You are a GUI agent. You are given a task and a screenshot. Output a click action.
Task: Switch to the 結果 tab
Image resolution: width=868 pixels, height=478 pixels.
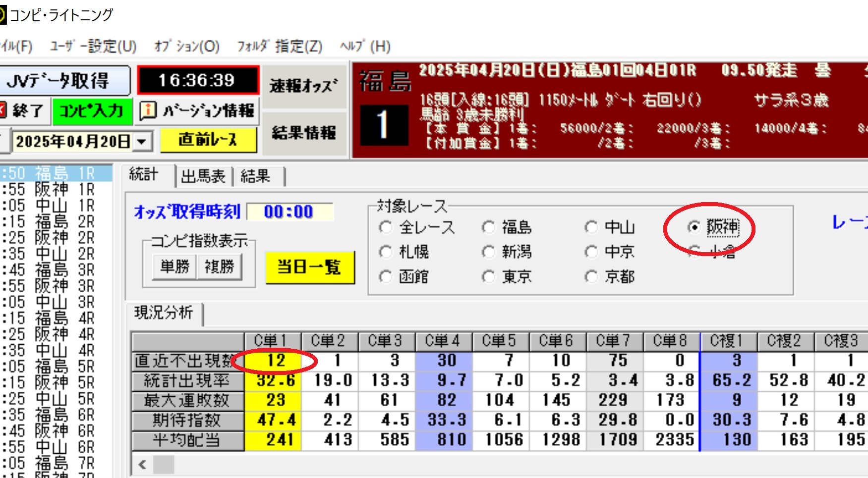pyautogui.click(x=256, y=176)
